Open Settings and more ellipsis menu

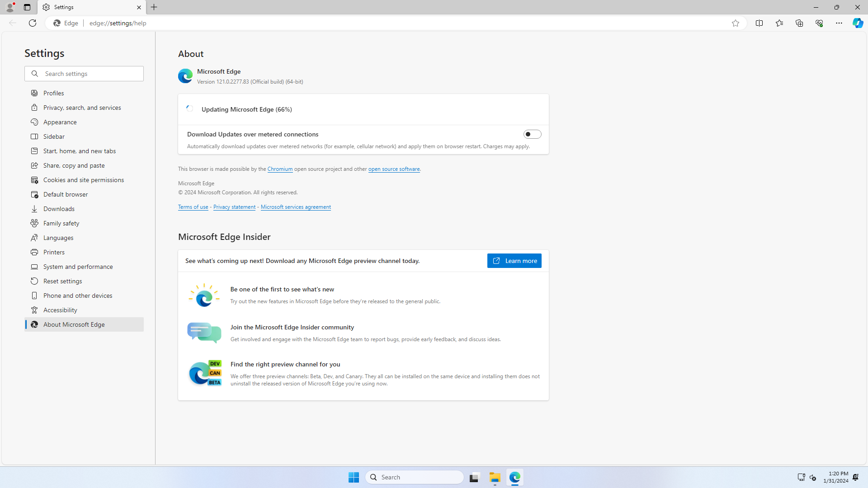pos(839,23)
